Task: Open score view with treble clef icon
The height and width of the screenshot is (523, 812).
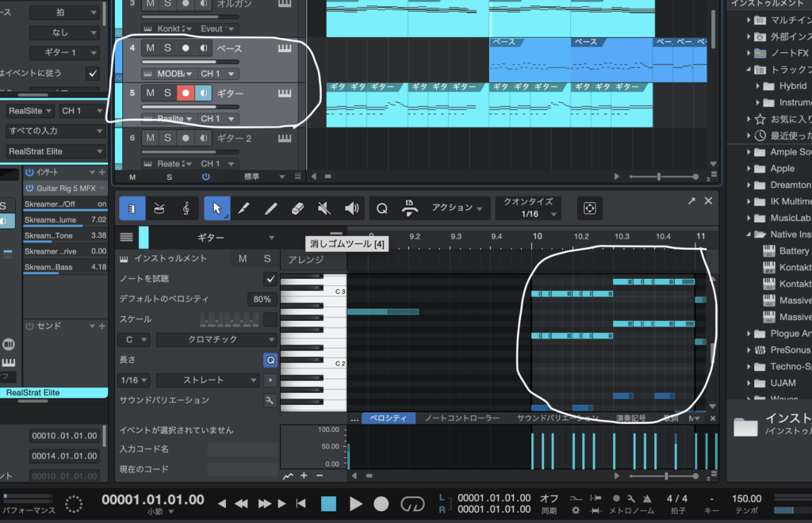Action: 186,208
